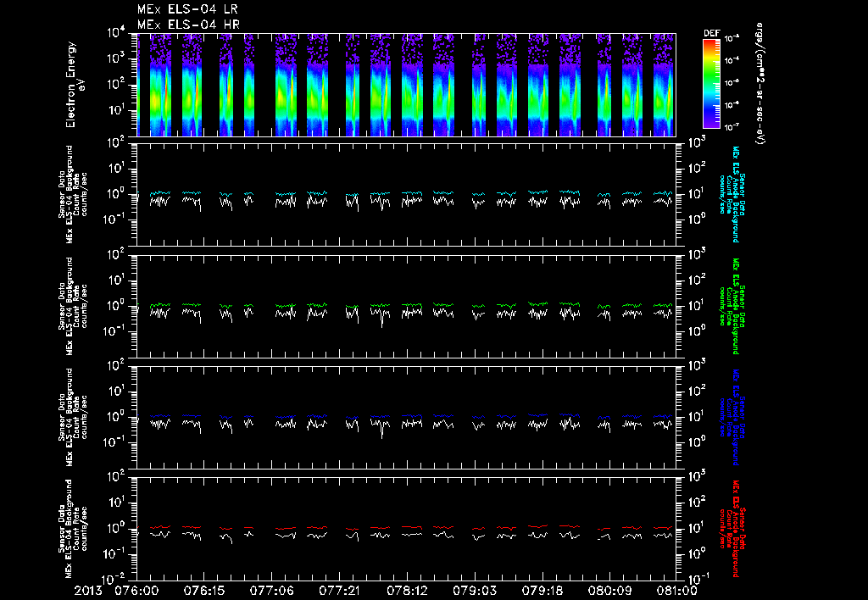Click the spectrogram's 10^3 energy tick label
868x600 pixels.
point(116,58)
